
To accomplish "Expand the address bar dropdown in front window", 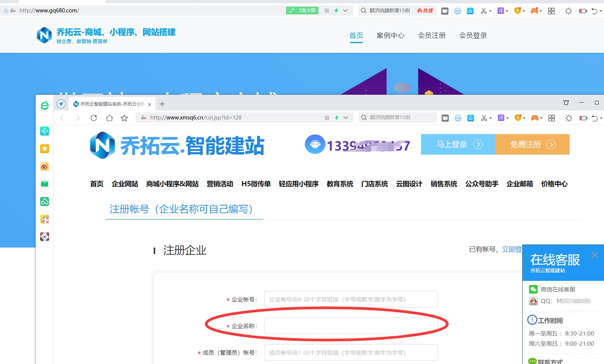I will 346,118.
